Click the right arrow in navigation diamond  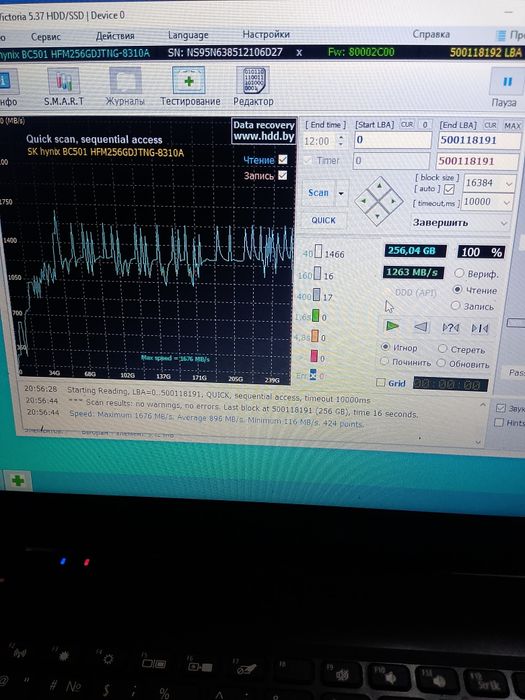point(394,201)
